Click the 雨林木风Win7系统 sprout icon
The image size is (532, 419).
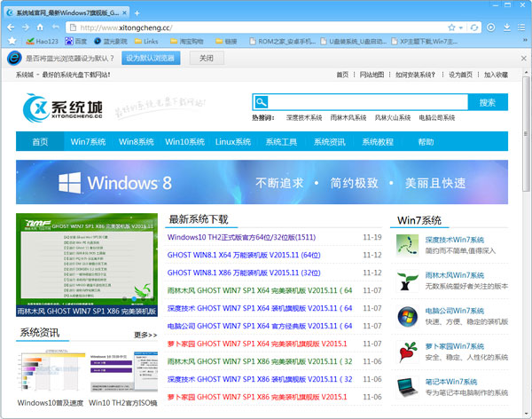[408, 281]
